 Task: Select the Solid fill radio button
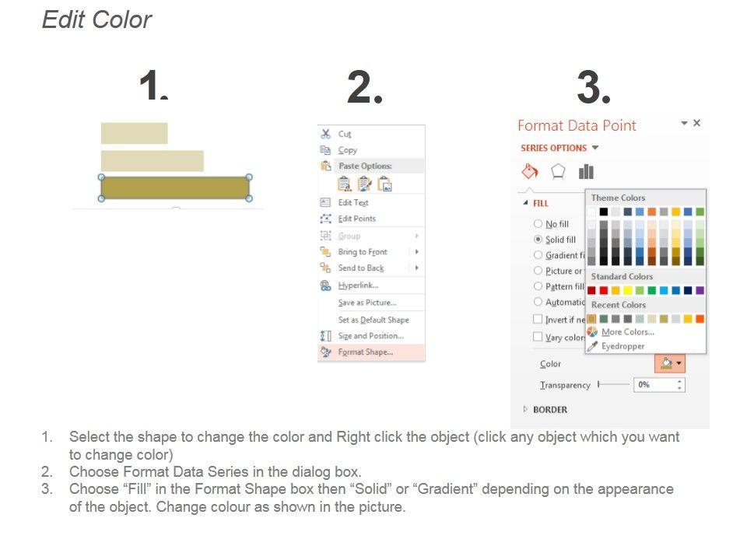(538, 240)
